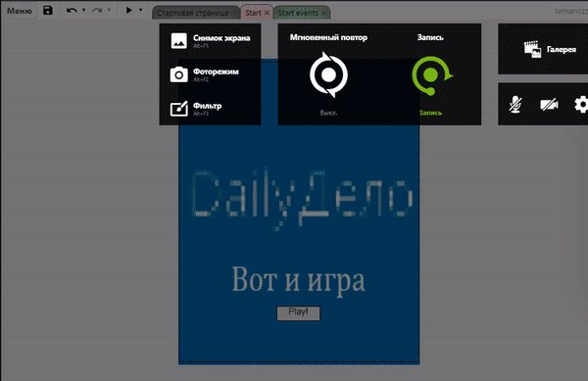Image resolution: width=588 pixels, height=381 pixels.
Task: Open overlay settings gear icon
Action: 581,105
